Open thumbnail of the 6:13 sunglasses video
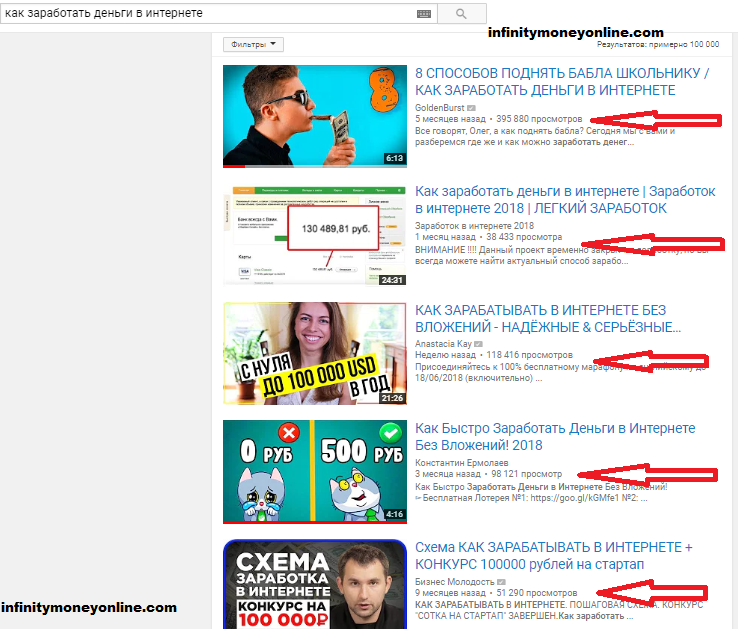This screenshot has width=738, height=629. [x=315, y=116]
